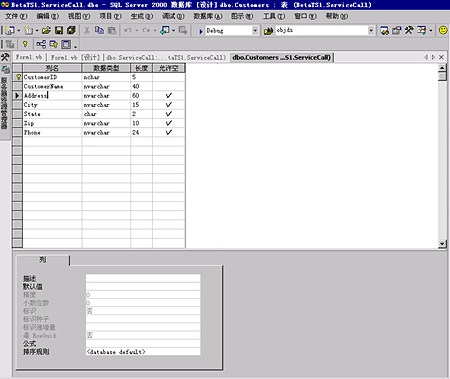Open the Solution Explorer toolbar icon
The image size is (450, 379).
(384, 31)
